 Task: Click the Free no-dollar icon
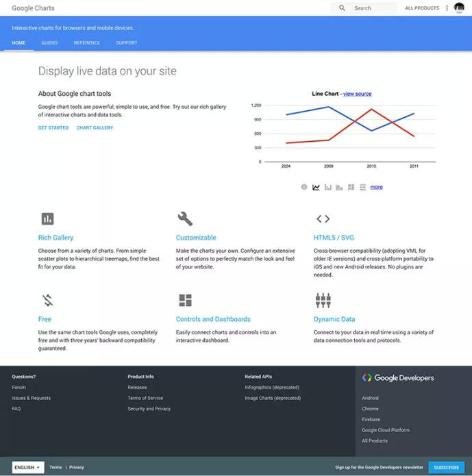point(48,300)
